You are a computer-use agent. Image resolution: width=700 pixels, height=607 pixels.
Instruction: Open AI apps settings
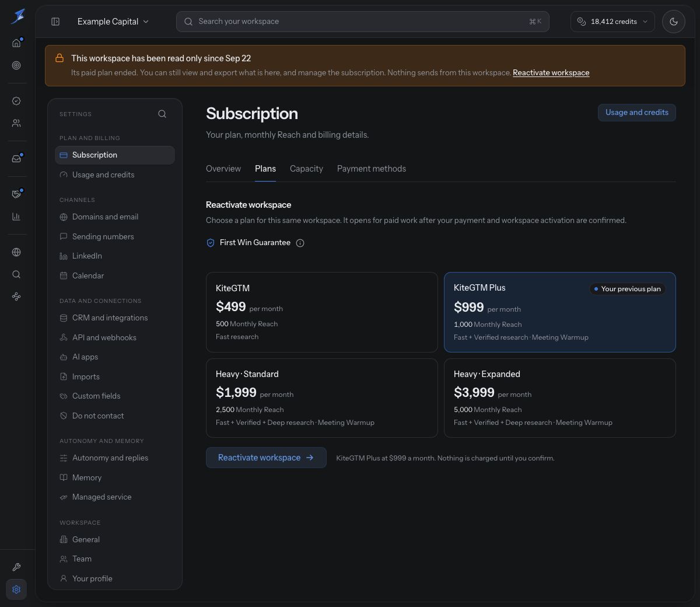pos(115,357)
